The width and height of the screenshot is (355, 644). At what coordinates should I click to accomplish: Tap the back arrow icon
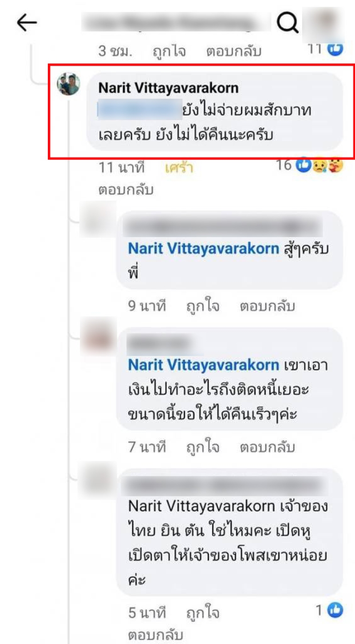point(27,23)
